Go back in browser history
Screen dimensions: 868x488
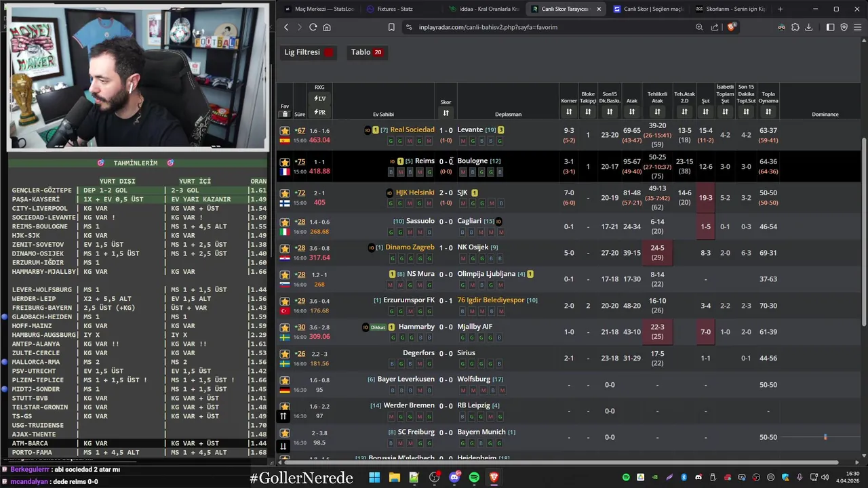(x=286, y=27)
